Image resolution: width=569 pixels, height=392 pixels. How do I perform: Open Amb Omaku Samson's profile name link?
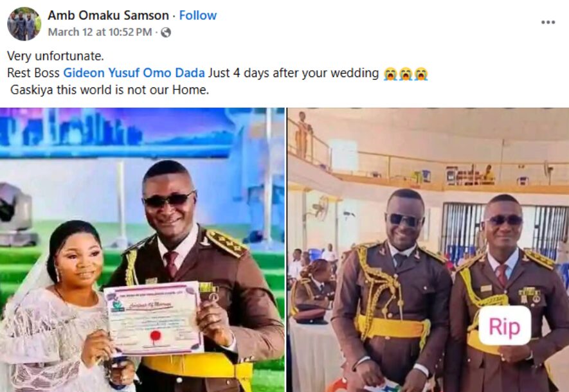[x=108, y=15]
